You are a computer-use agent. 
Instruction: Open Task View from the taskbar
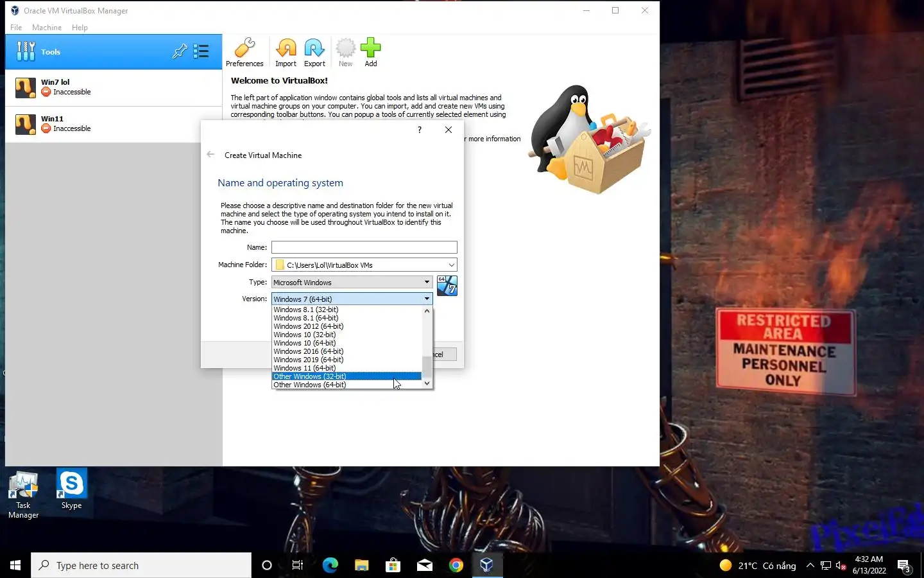pos(298,565)
